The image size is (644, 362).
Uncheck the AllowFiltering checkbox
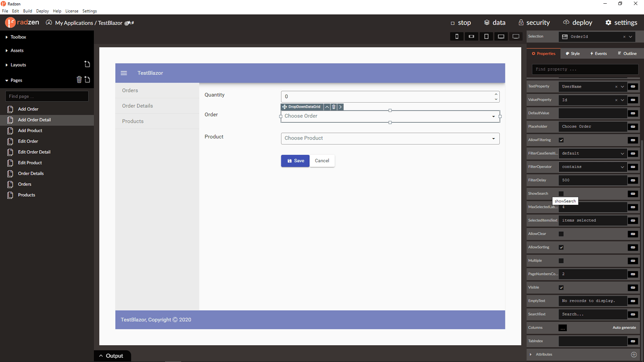pyautogui.click(x=561, y=140)
